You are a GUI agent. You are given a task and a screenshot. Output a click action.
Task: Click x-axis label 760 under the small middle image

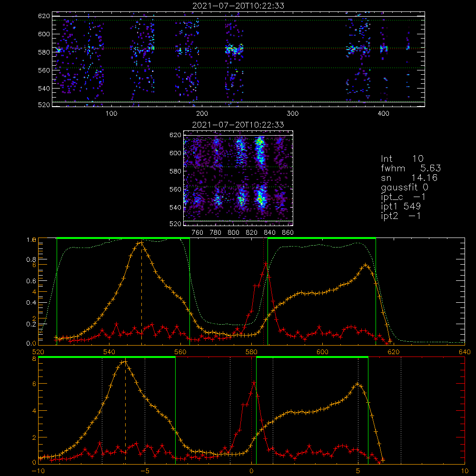pyautogui.click(x=198, y=233)
